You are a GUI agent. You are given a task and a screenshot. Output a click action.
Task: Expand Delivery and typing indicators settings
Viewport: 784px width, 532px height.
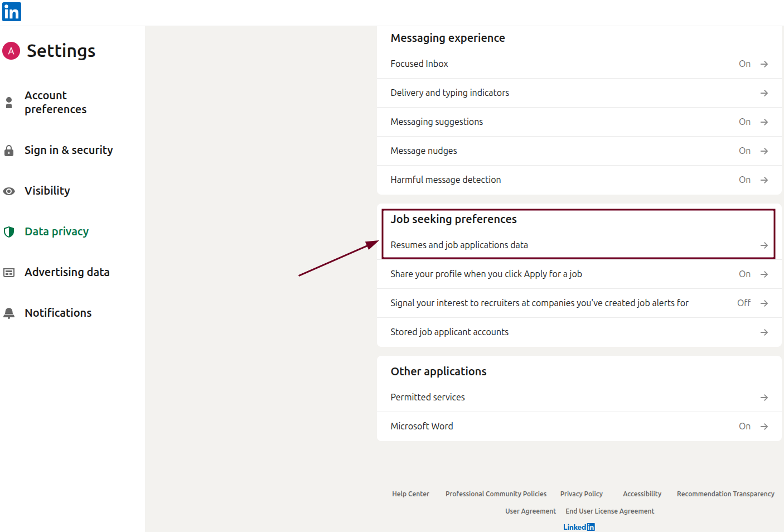764,93
